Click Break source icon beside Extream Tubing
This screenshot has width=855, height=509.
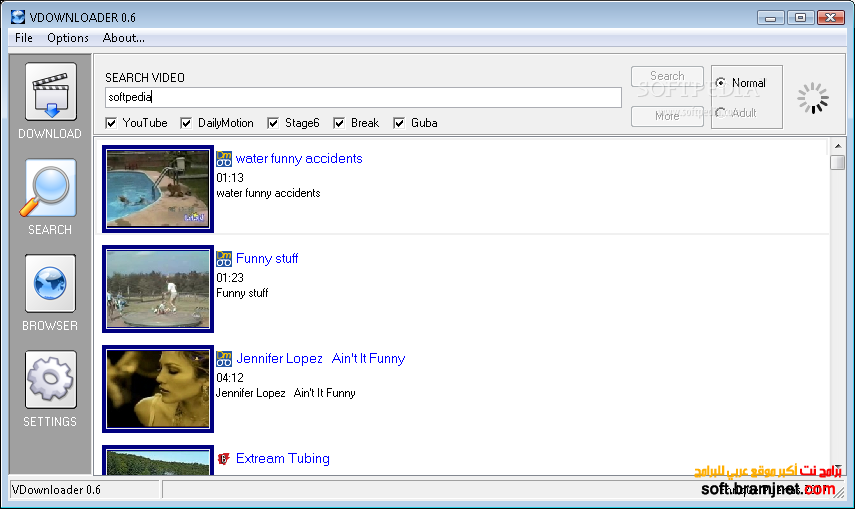pos(224,458)
